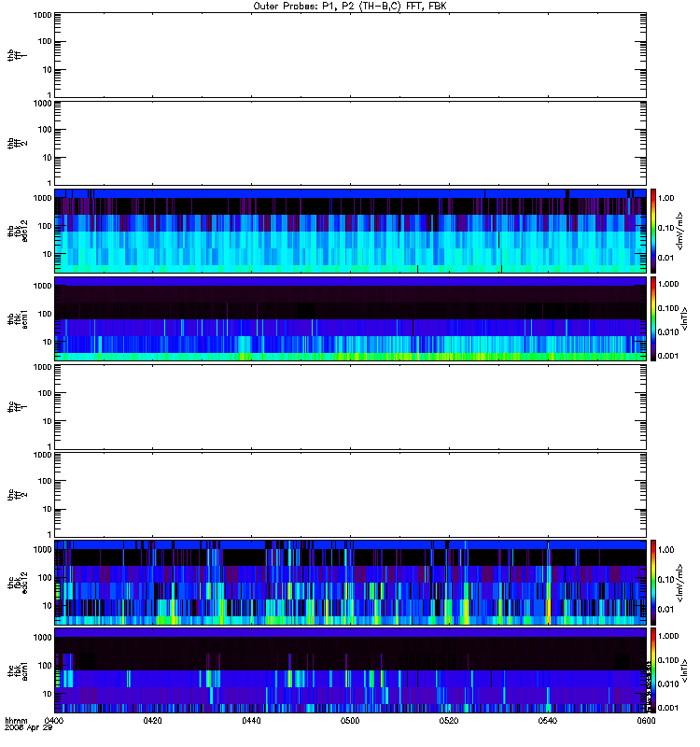
Task: Click the 0.01 tick on thb edc12 colorbar
Action: [665, 258]
